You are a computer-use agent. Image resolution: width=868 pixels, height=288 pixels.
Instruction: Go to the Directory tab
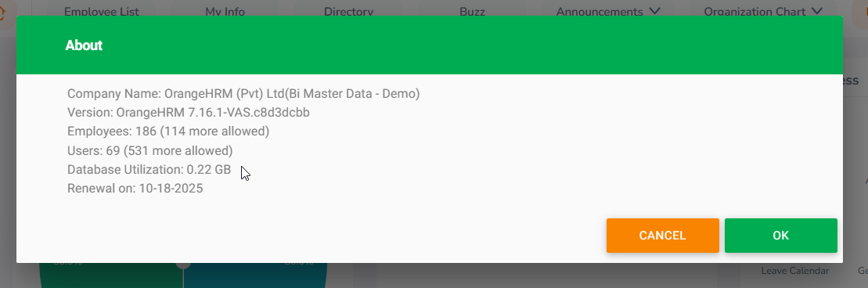(349, 12)
